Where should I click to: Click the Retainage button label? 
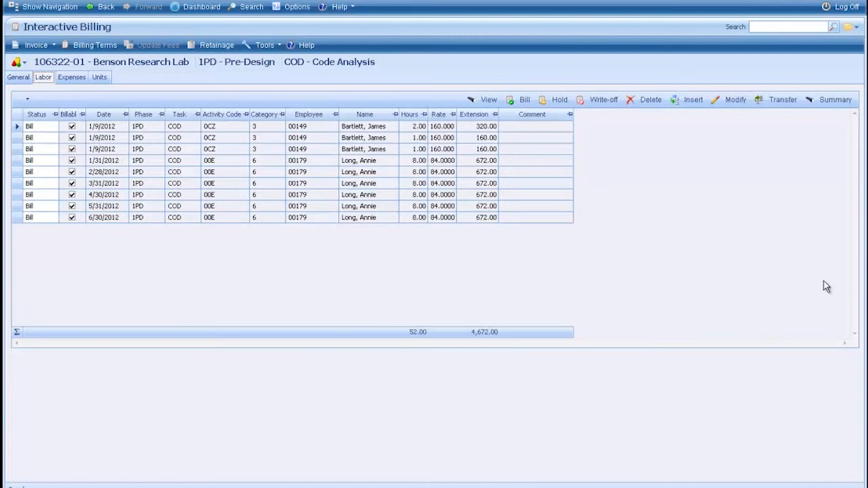(x=217, y=45)
